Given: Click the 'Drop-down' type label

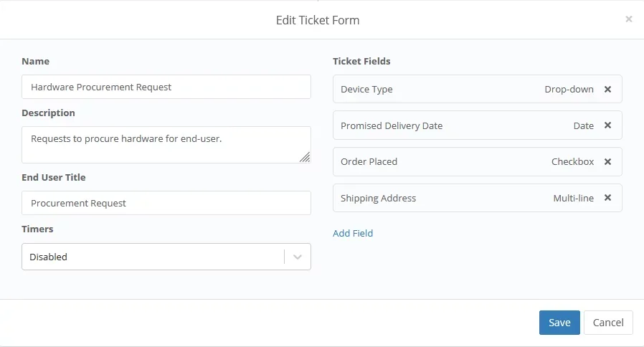Looking at the screenshot, I should tap(569, 90).
